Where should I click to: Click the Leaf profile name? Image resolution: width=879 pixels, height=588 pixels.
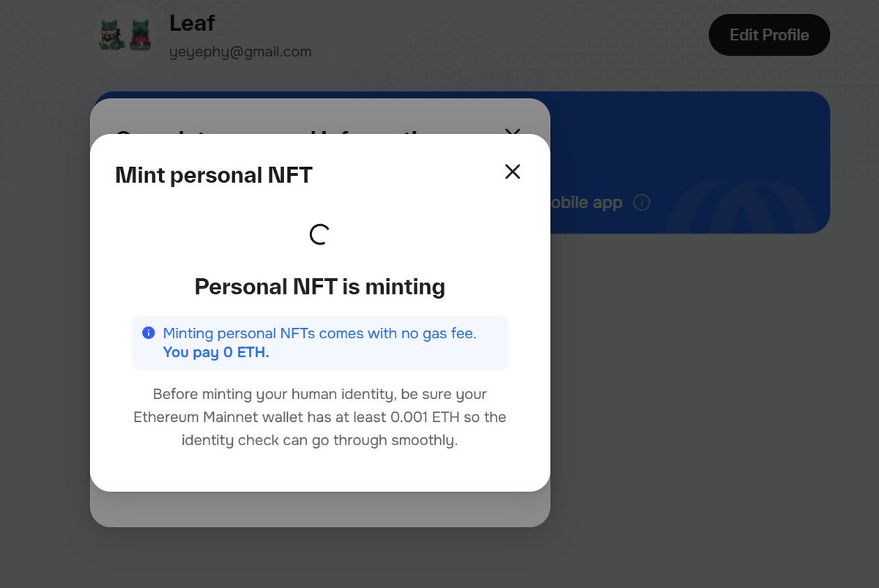coord(192,23)
